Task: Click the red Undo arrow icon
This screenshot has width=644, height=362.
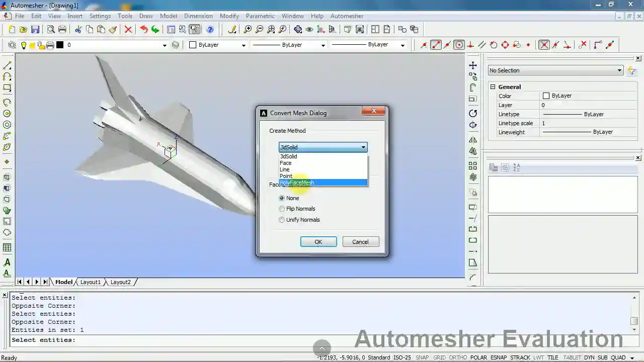Action: pyautogui.click(x=143, y=30)
